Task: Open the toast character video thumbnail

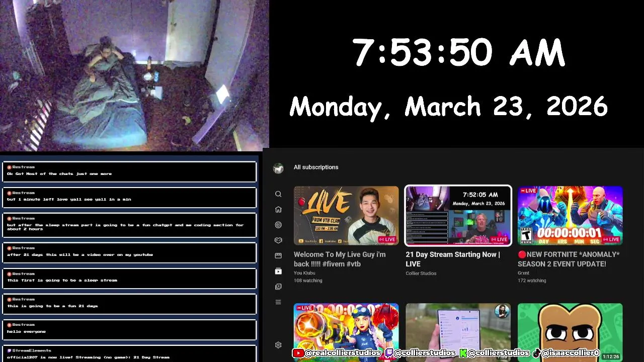Action: pyautogui.click(x=570, y=332)
